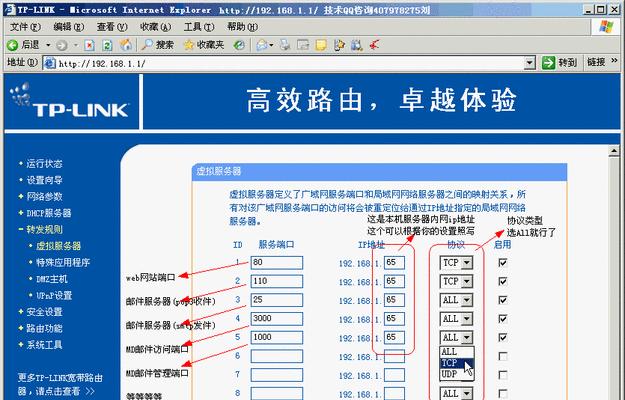This screenshot has width=625, height=400.
Task: Select 虚拟服务器 in the sidebar
Action: 58,246
